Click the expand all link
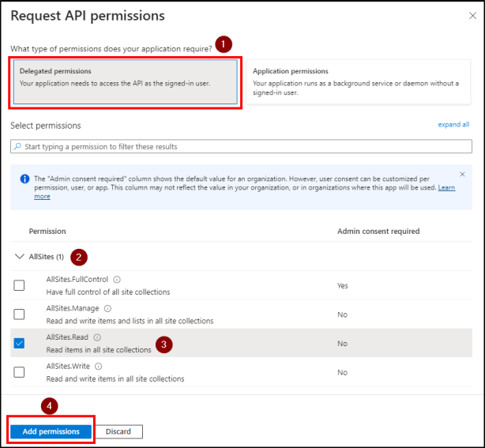The height and width of the screenshot is (448, 485). point(453,124)
